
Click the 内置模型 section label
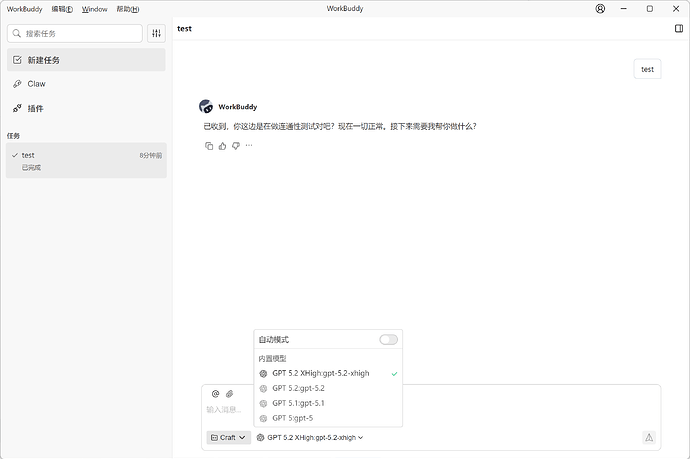pos(272,359)
